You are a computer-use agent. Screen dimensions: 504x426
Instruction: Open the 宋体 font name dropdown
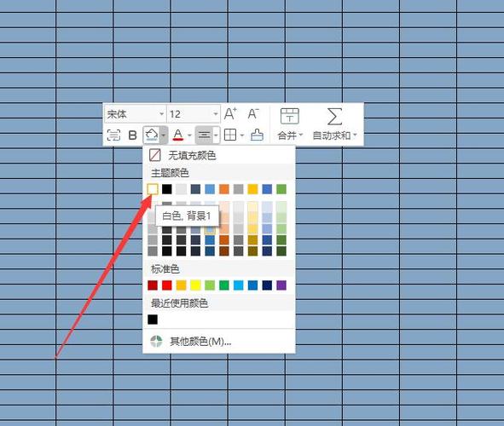pos(135,114)
